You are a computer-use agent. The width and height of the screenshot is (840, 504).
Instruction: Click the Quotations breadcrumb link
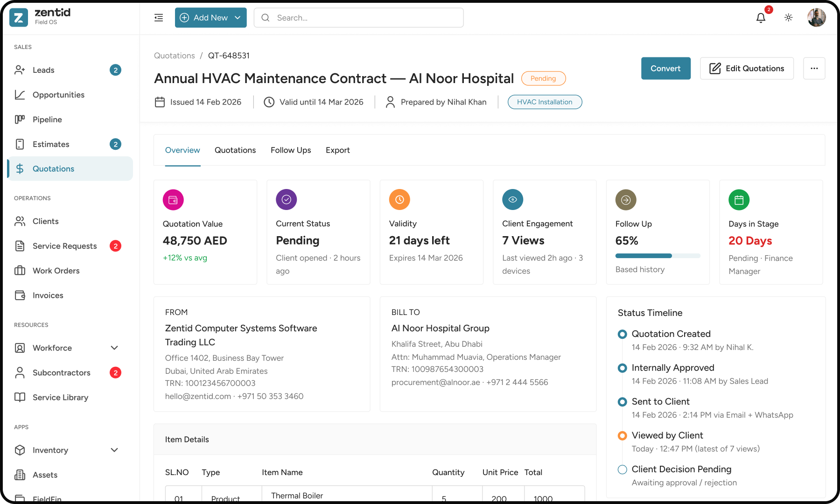coord(175,56)
